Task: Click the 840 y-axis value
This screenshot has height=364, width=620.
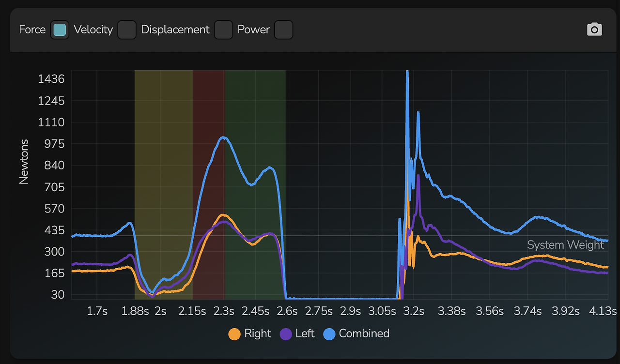Action: point(54,166)
